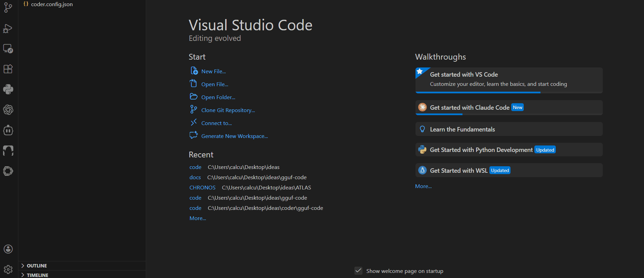Open the Python sidebar panel
This screenshot has width=644, height=278.
coord(8,89)
